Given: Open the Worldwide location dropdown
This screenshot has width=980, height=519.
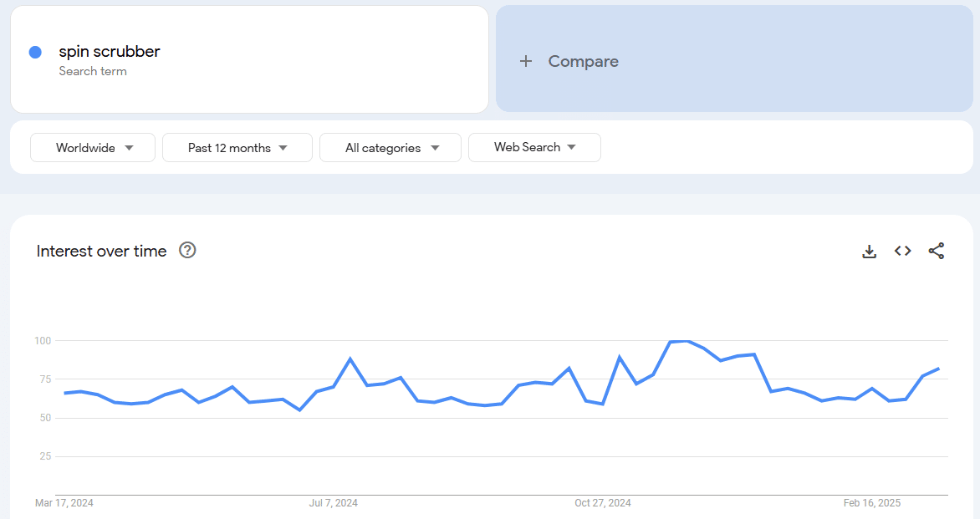Looking at the screenshot, I should [x=92, y=147].
